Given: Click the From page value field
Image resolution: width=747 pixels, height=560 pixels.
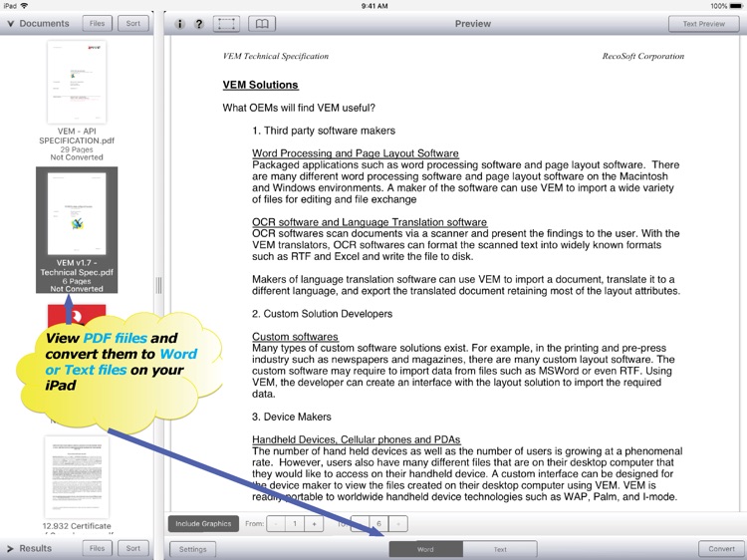Looking at the screenshot, I should click(x=295, y=524).
